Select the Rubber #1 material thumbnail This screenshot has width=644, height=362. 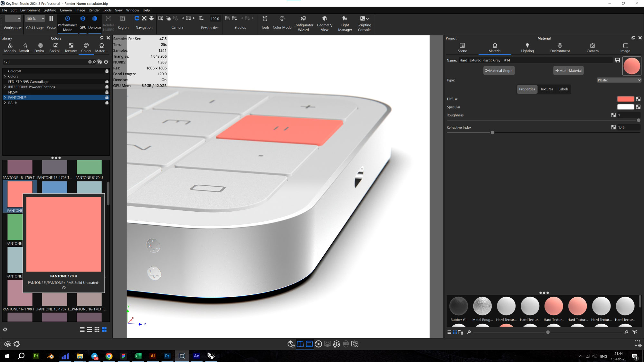coord(458,306)
